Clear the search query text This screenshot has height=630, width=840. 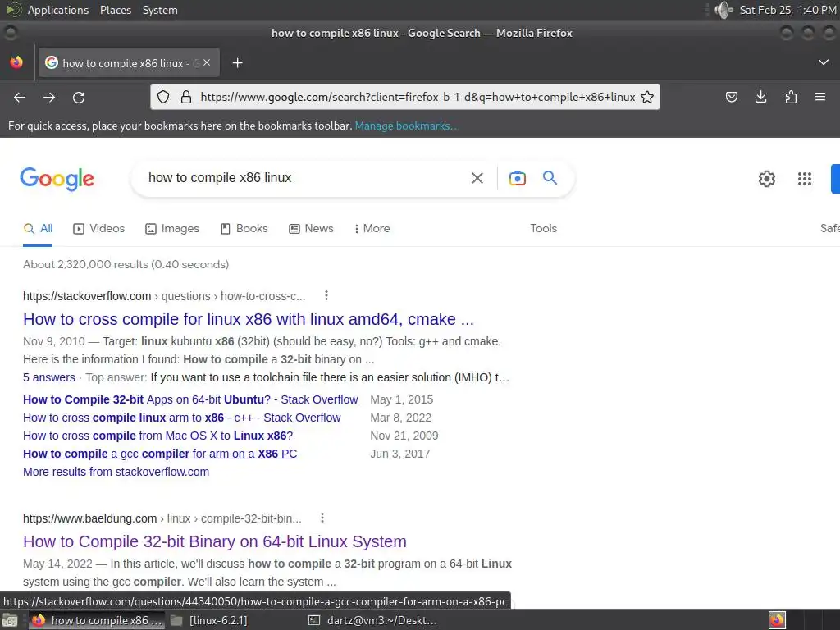coord(477,178)
